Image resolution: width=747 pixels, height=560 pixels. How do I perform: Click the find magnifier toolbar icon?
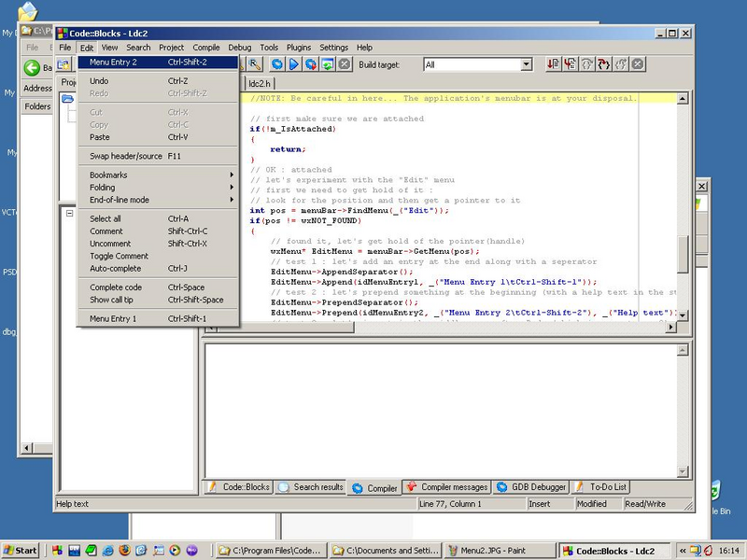(255, 64)
